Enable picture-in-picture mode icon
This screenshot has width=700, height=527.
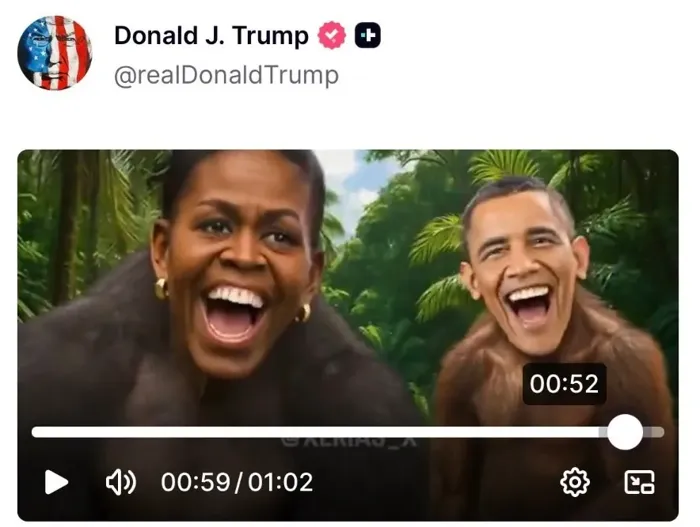tap(639, 482)
